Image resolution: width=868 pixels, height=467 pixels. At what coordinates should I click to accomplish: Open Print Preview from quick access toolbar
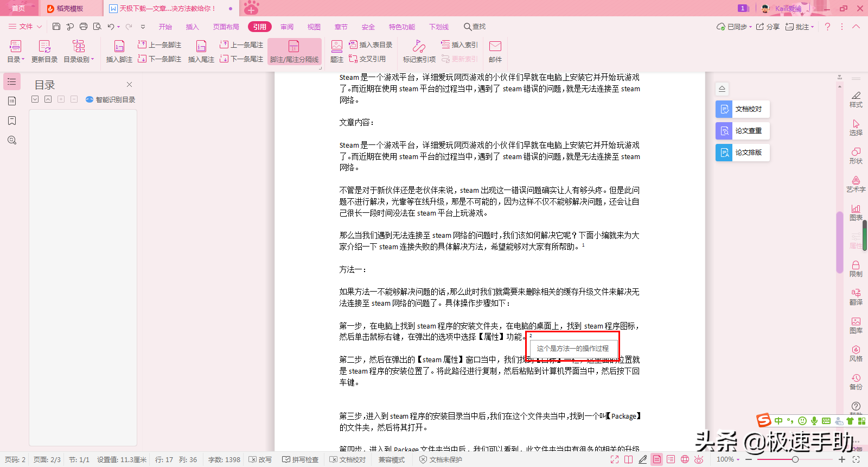pos(97,27)
